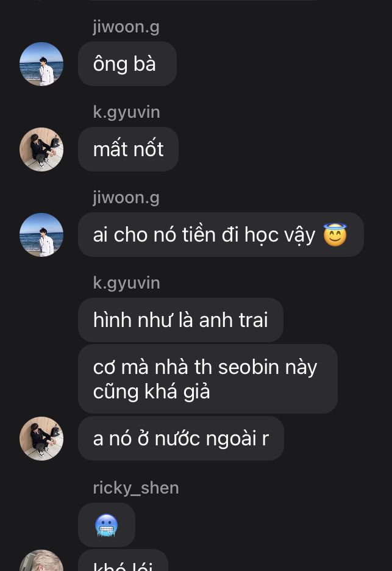Tap jiwoon.g's avatar beside "ai cho nó tiền" message
Screen dimensions: 392x571
tap(41, 235)
